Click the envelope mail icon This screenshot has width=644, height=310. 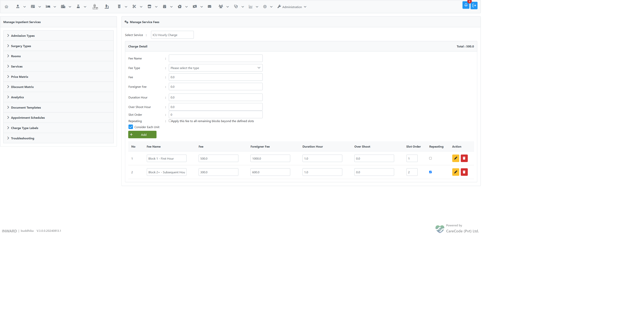click(209, 7)
